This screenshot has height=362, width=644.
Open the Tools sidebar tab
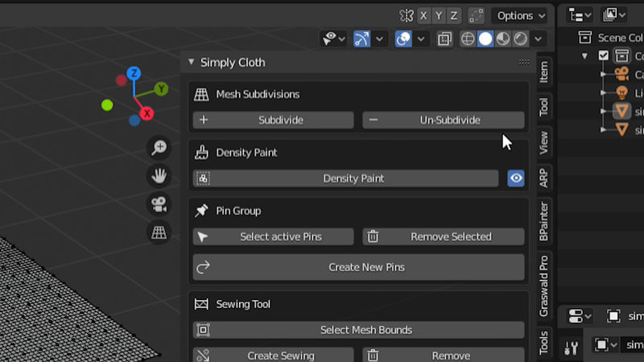pyautogui.click(x=544, y=343)
